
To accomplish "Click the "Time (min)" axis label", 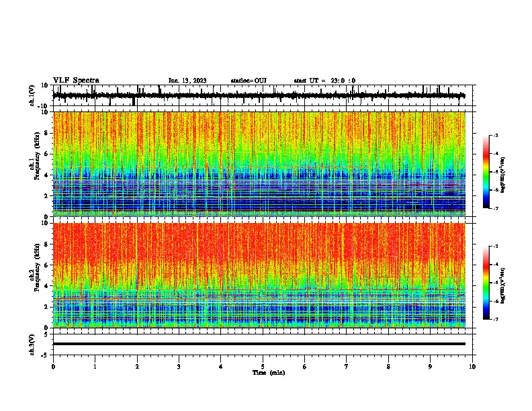I will [x=269, y=373].
